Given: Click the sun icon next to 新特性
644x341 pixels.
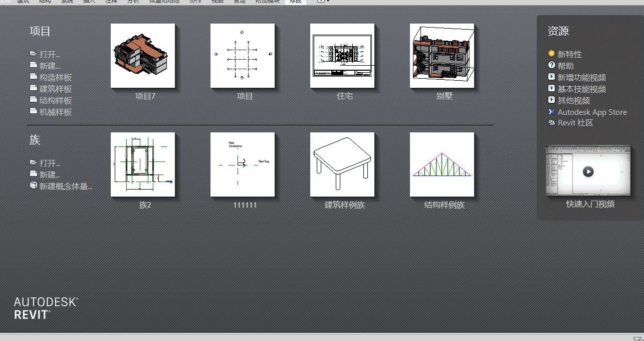Looking at the screenshot, I should [552, 53].
